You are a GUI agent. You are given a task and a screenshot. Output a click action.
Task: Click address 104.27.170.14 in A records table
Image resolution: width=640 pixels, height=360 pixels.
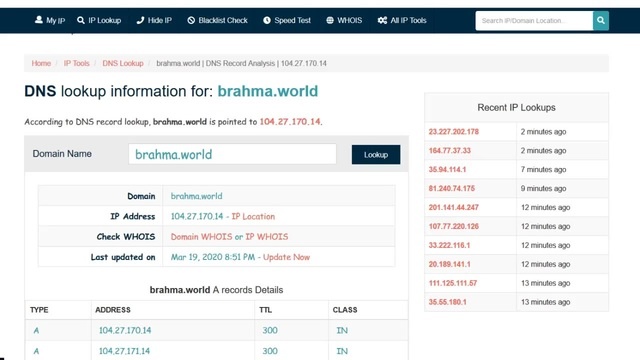point(125,330)
